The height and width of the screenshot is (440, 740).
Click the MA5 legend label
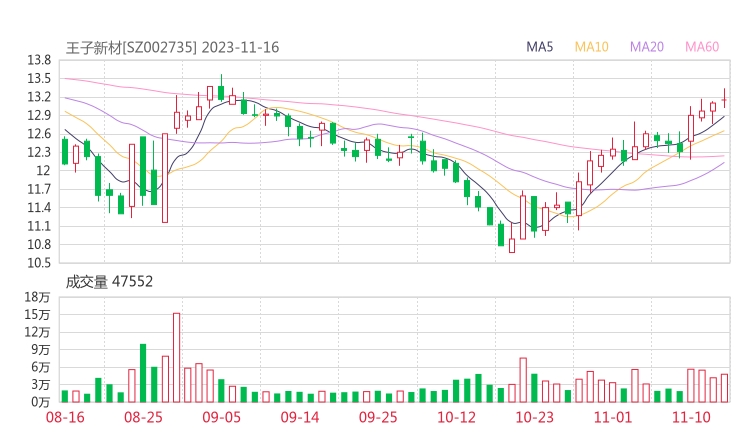coord(539,47)
